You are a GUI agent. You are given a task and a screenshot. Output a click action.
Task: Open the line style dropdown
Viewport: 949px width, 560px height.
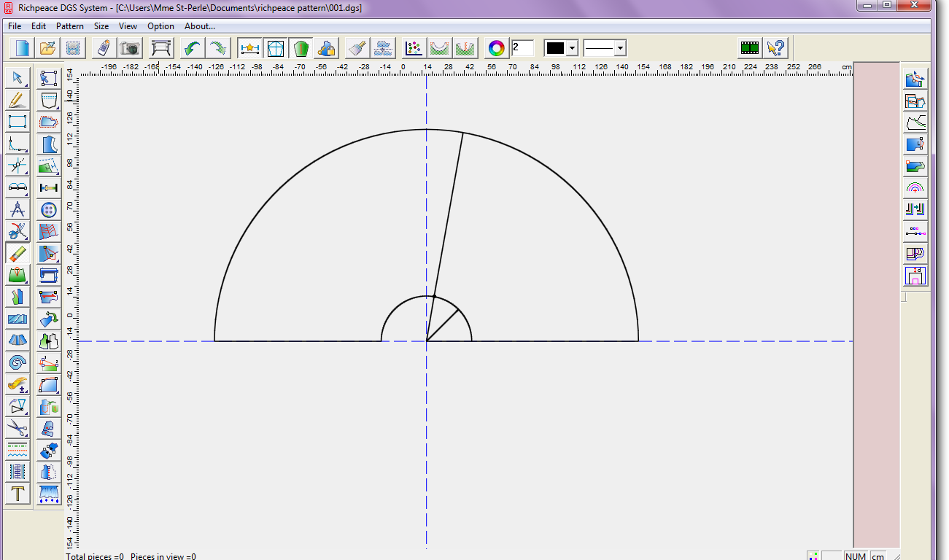pyautogui.click(x=620, y=48)
